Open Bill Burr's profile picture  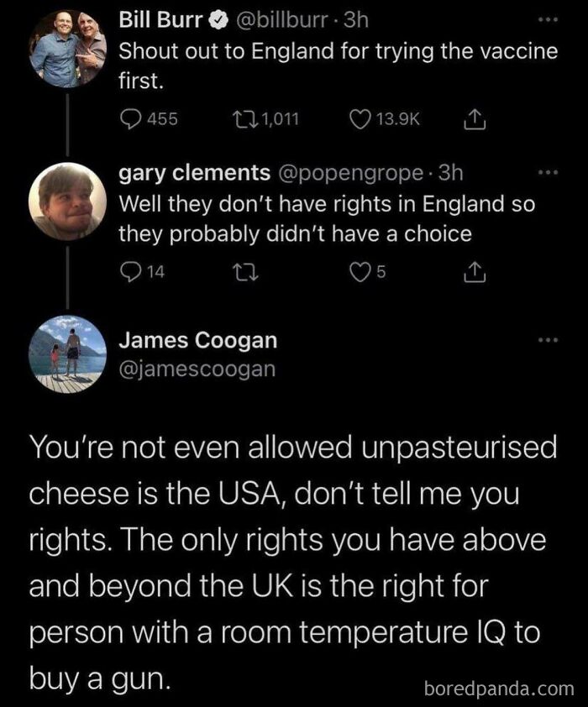click(x=67, y=49)
